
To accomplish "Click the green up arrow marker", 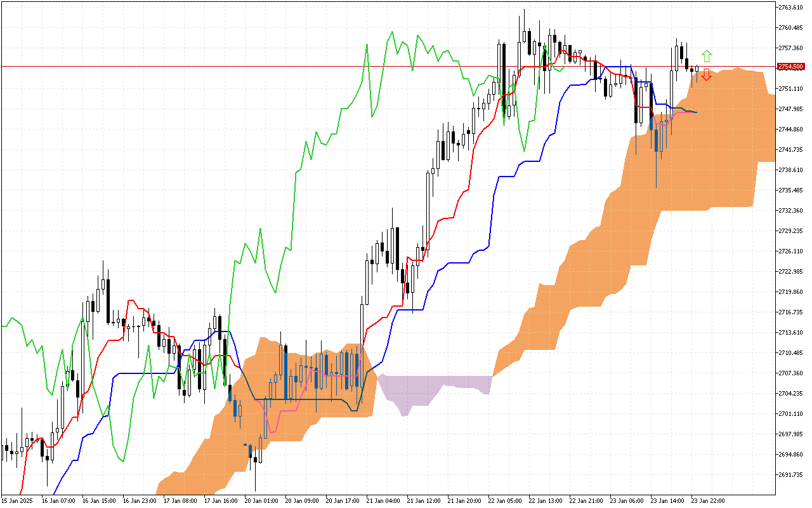I will 706,56.
